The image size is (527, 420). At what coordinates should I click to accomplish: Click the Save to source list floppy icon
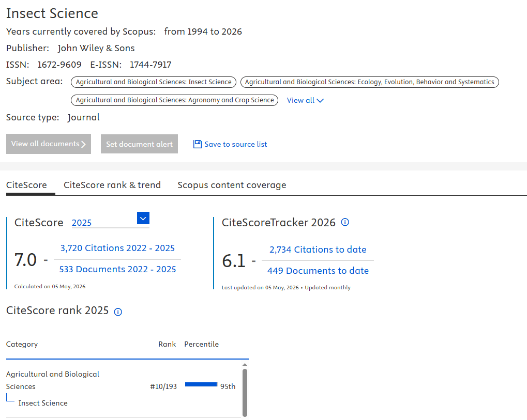(x=197, y=144)
